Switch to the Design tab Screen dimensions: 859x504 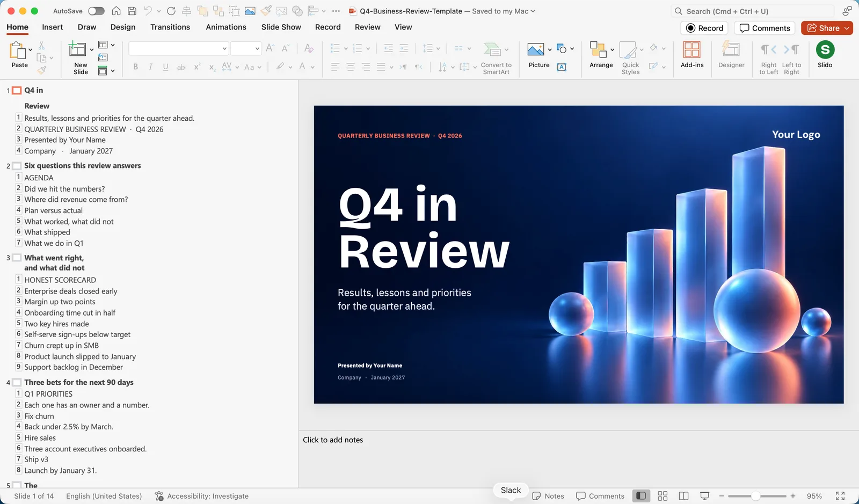tap(123, 27)
